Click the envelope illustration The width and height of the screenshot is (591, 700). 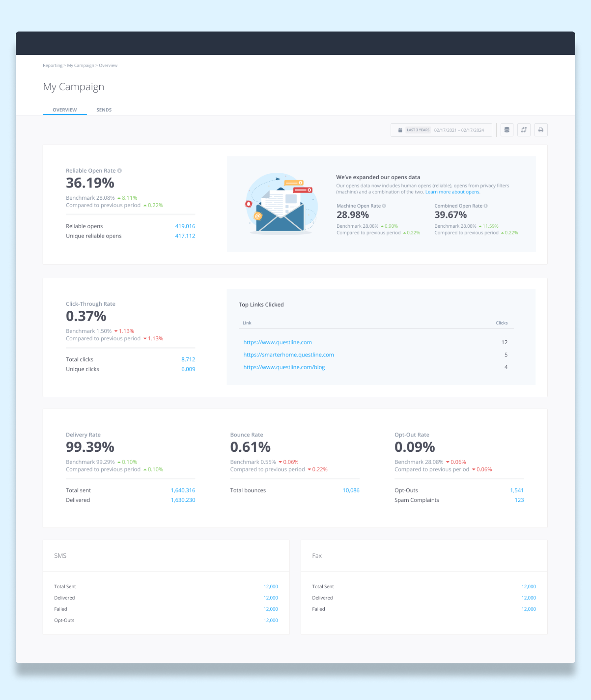281,204
